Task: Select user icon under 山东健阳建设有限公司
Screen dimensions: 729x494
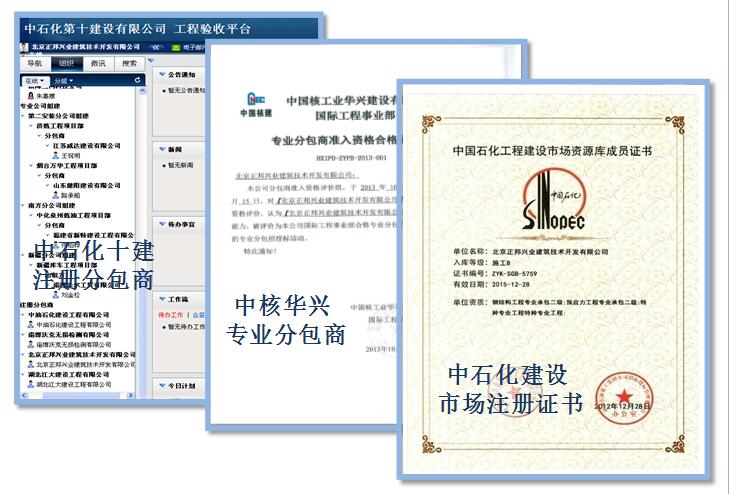Action: 56,195
